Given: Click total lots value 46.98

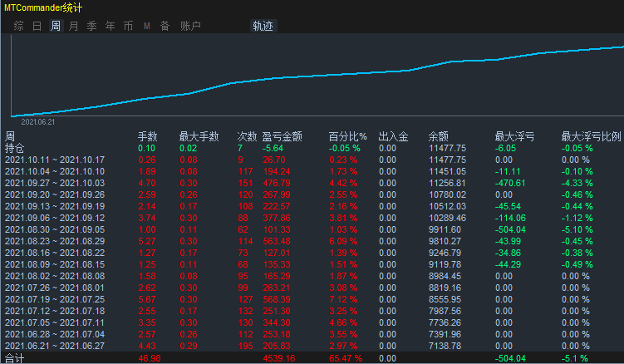Looking at the screenshot, I should [150, 358].
